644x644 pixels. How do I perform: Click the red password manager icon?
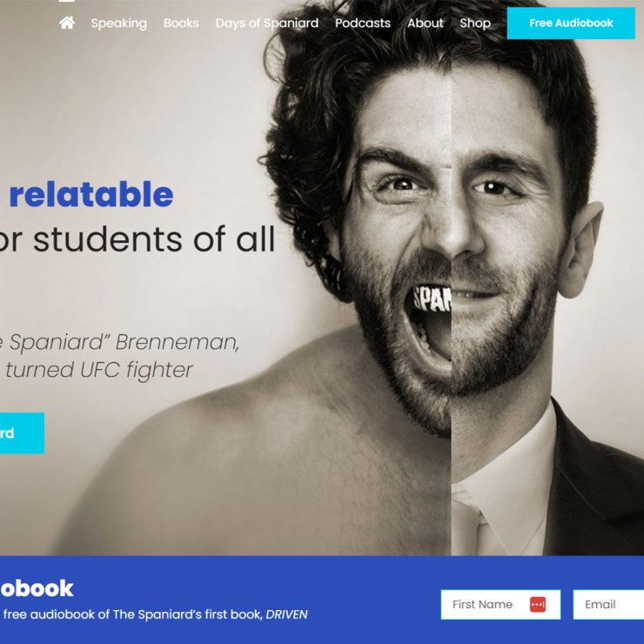(x=538, y=604)
